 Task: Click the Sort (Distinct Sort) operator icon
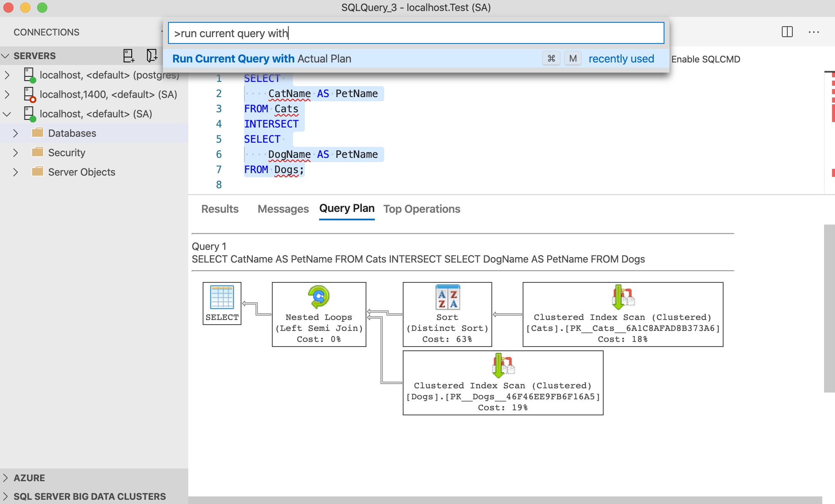(447, 297)
